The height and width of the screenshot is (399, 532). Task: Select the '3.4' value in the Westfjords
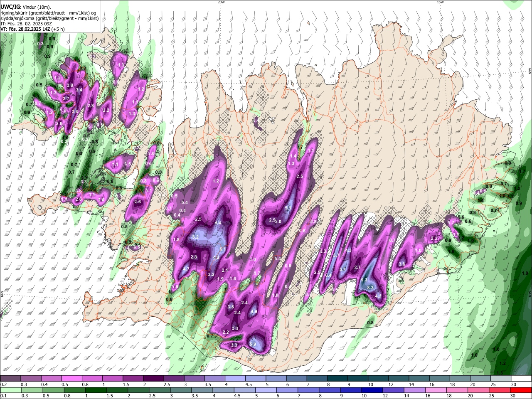click(79, 90)
